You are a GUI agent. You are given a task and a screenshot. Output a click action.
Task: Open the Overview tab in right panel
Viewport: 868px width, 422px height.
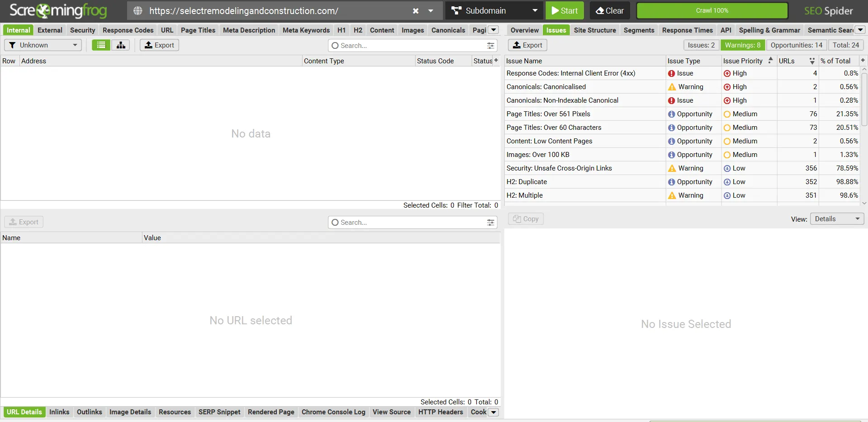point(524,30)
